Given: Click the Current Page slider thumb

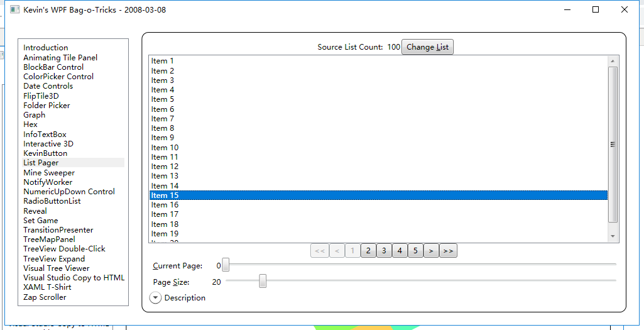Looking at the screenshot, I should (x=226, y=265).
